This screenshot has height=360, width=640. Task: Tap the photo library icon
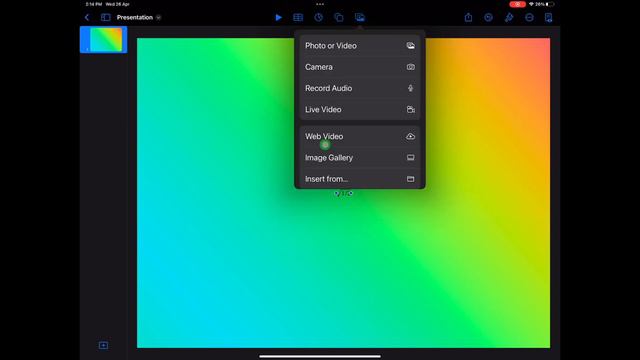411,46
